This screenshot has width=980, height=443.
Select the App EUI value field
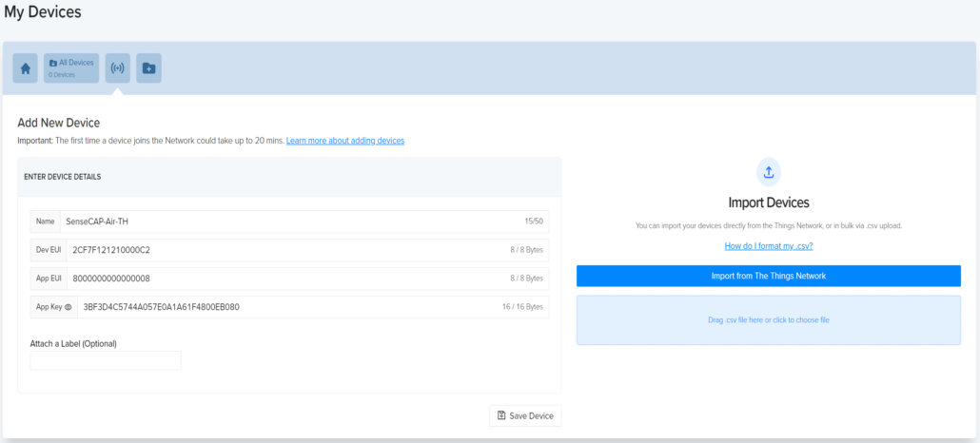[285, 279]
